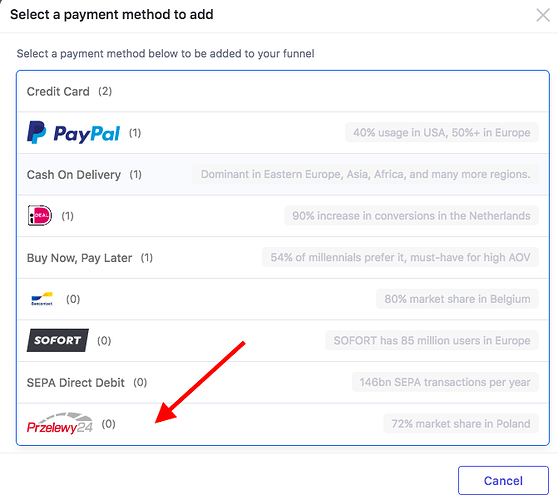558x500 pixels.
Task: Click the Dominant in Eastern Europe badge
Action: 365,174
